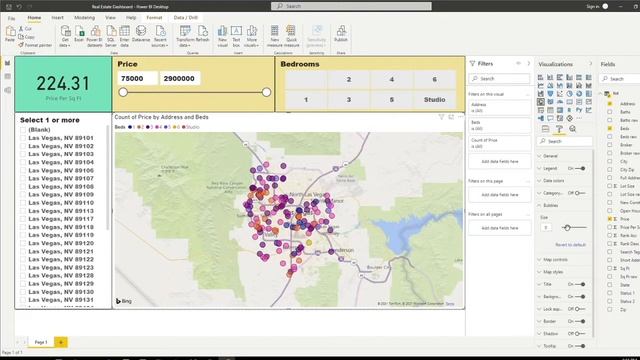The image size is (640, 360).
Task: Open the Dataverse connector
Action: 141,34
